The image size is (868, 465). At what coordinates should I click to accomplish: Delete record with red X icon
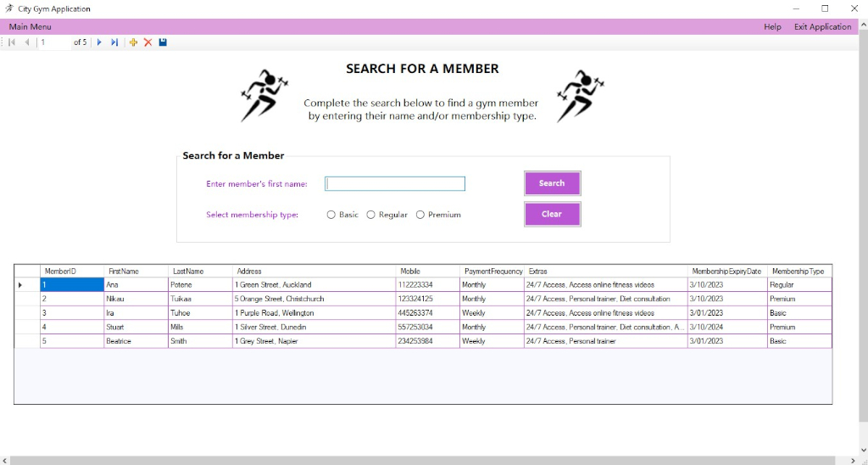tap(147, 42)
